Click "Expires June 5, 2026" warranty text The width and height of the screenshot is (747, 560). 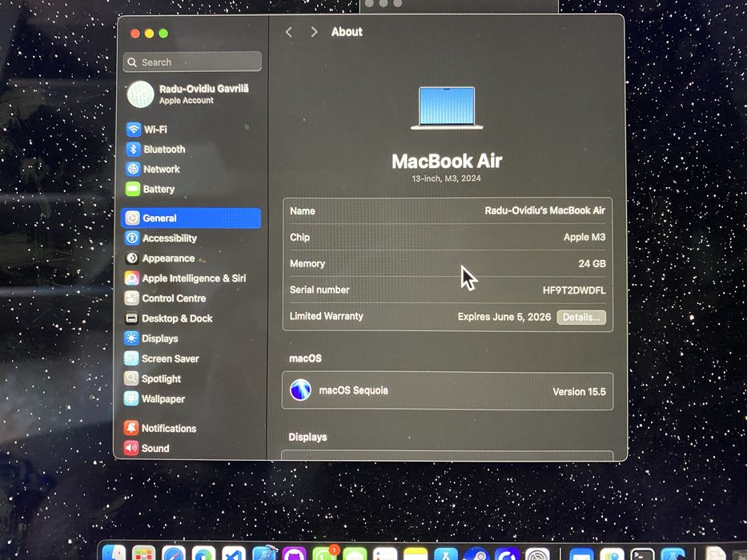pos(504,317)
